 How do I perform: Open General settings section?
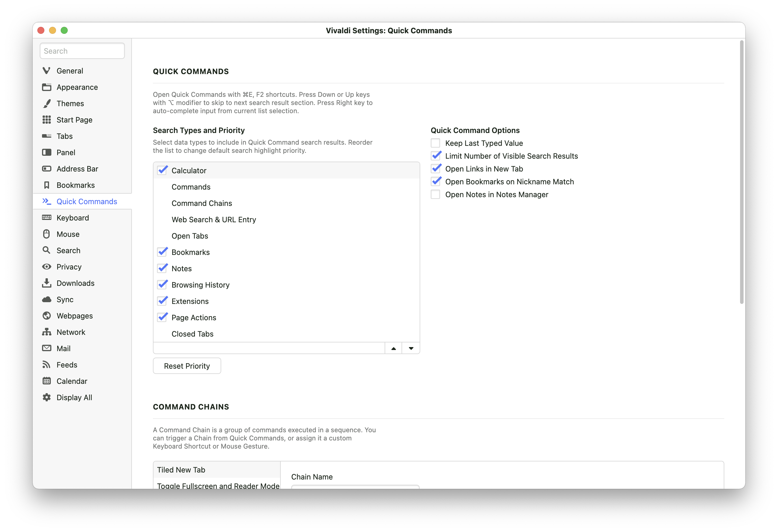tap(82, 71)
